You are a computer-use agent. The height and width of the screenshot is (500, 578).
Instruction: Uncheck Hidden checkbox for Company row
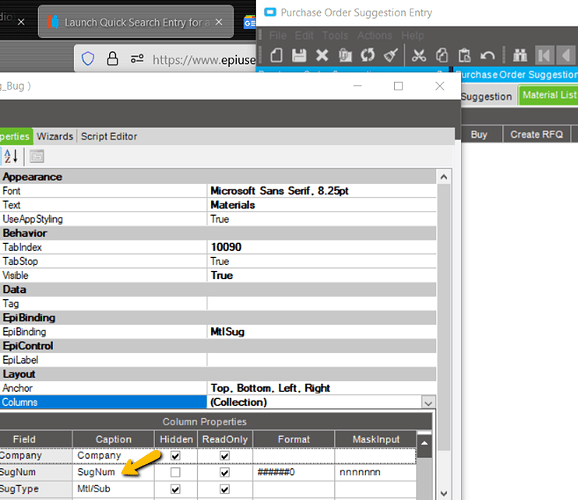click(175, 456)
